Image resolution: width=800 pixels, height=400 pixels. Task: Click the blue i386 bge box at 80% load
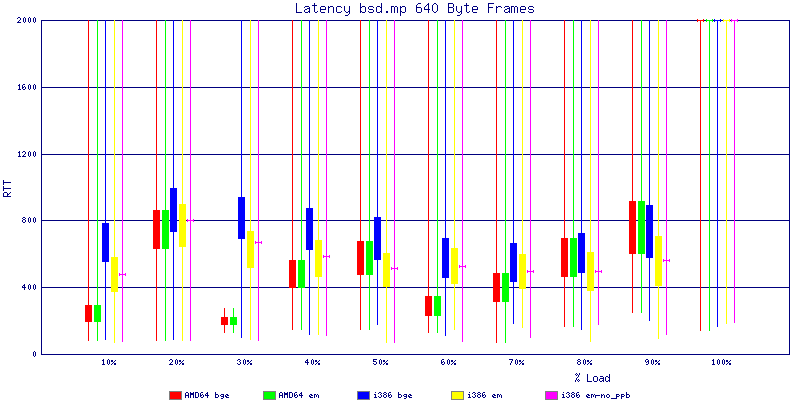(581, 253)
